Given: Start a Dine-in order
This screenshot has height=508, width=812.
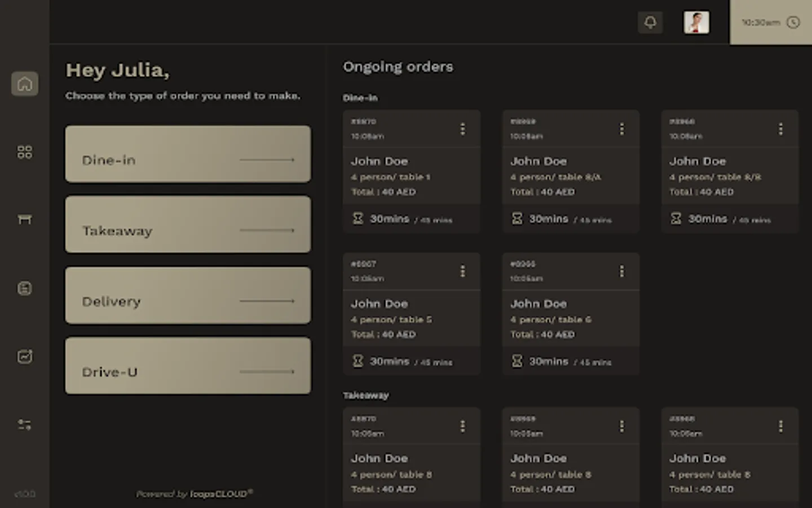Looking at the screenshot, I should pyautogui.click(x=188, y=154).
